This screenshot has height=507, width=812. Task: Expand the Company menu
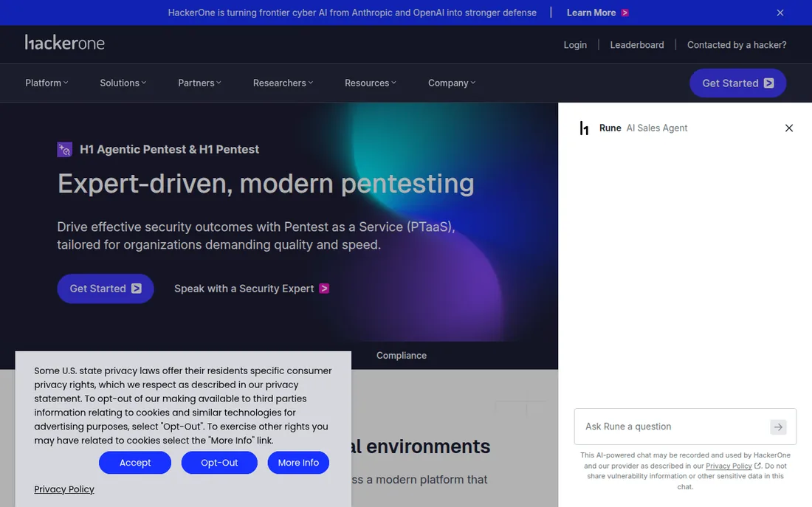(452, 83)
